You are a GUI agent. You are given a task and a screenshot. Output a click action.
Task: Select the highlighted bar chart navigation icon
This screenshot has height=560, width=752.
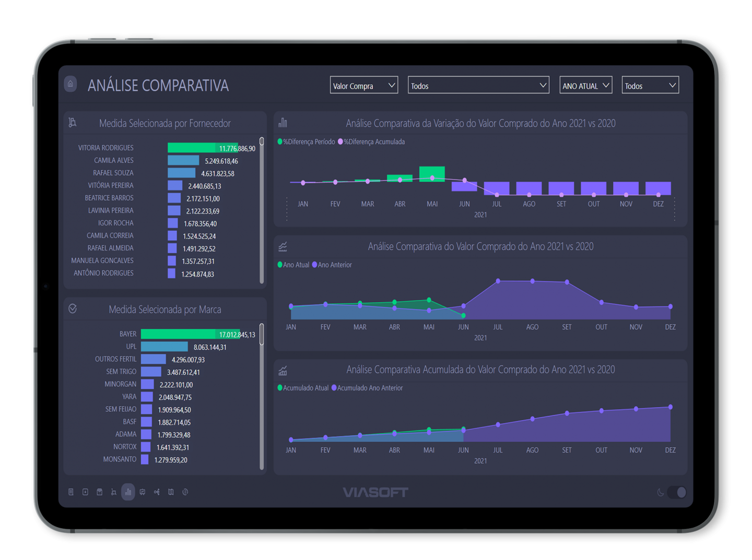point(128,492)
